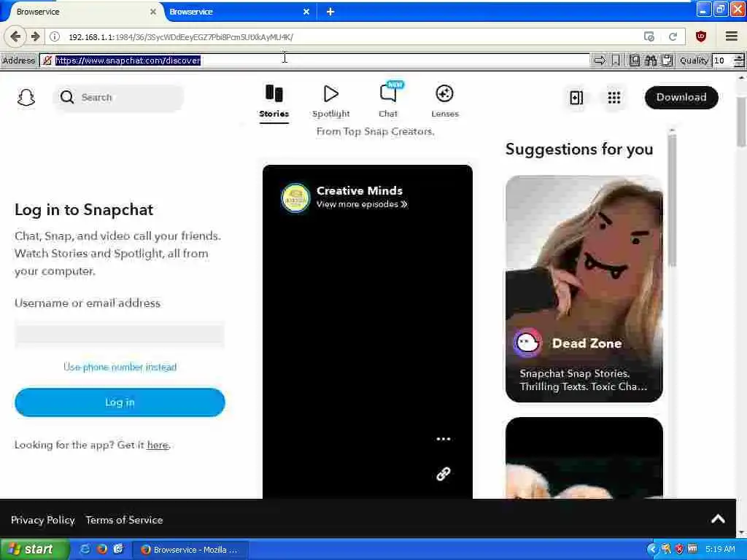Open a new tab with the plus button
This screenshot has height=560, width=747.
tap(330, 12)
